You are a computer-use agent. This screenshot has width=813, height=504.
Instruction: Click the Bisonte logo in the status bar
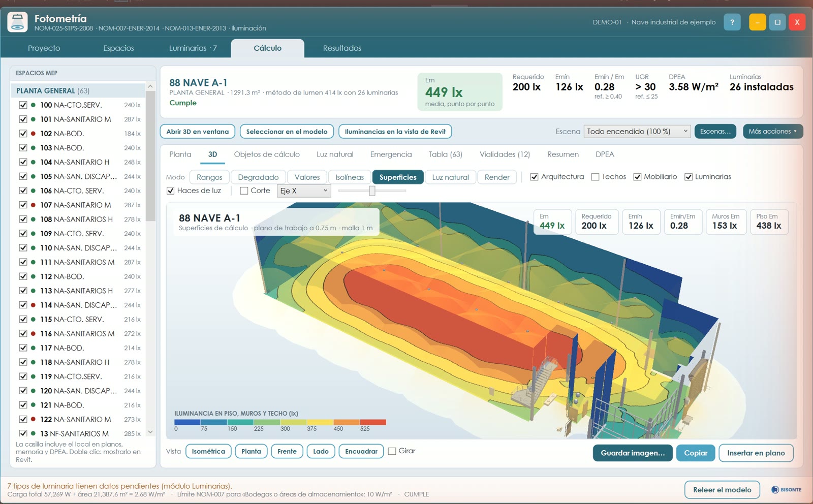pos(786,490)
